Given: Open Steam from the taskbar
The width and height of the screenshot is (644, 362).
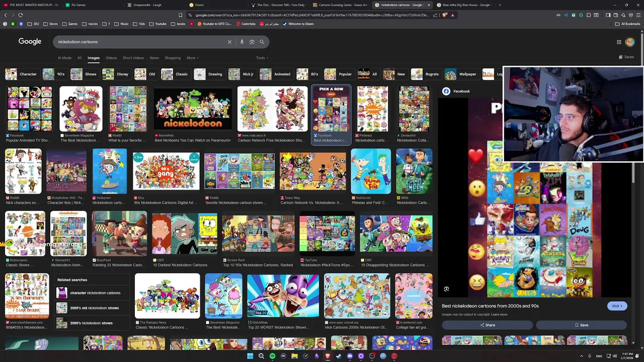Looking at the screenshot, I should (339, 356).
